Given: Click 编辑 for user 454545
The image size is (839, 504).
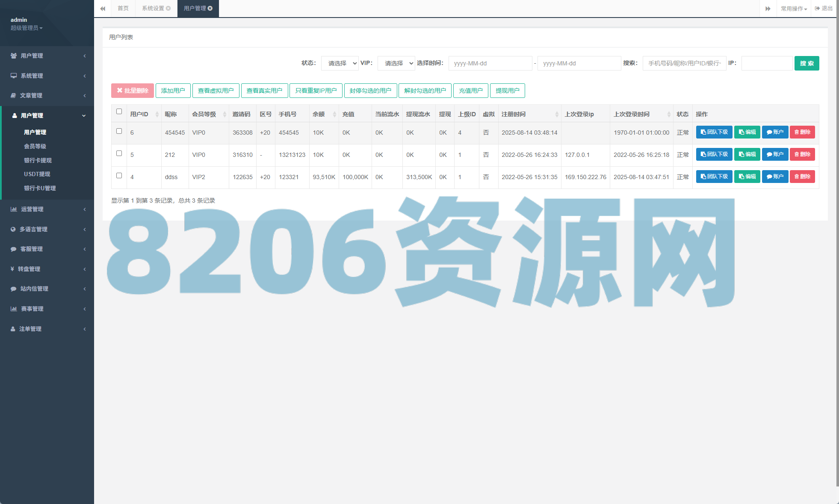Looking at the screenshot, I should 747,132.
